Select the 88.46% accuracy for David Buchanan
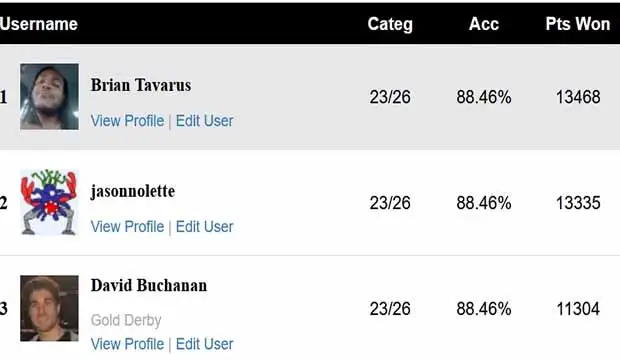The width and height of the screenshot is (620, 360). click(484, 309)
